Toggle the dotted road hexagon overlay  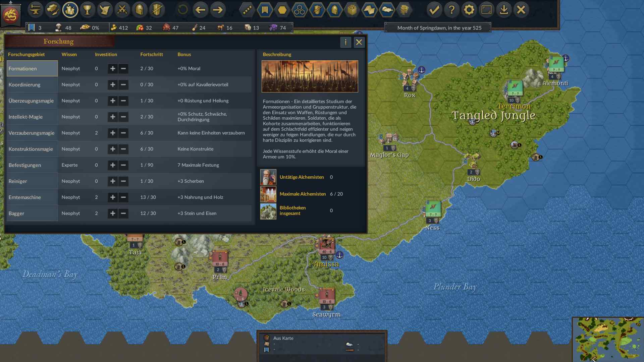coord(247,10)
